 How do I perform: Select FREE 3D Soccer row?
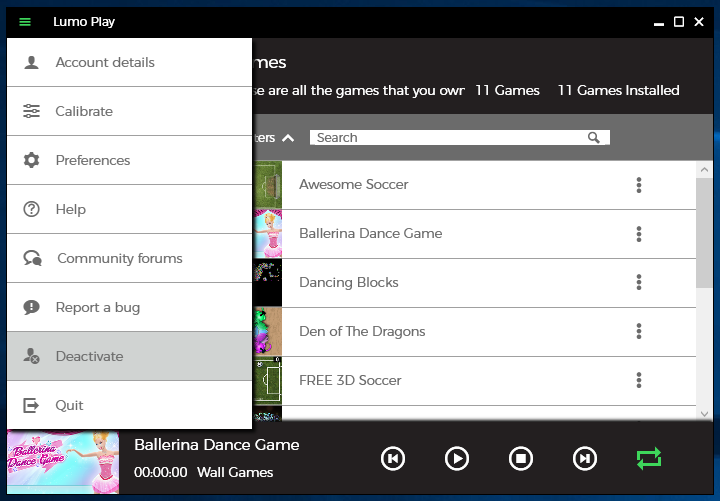click(474, 381)
